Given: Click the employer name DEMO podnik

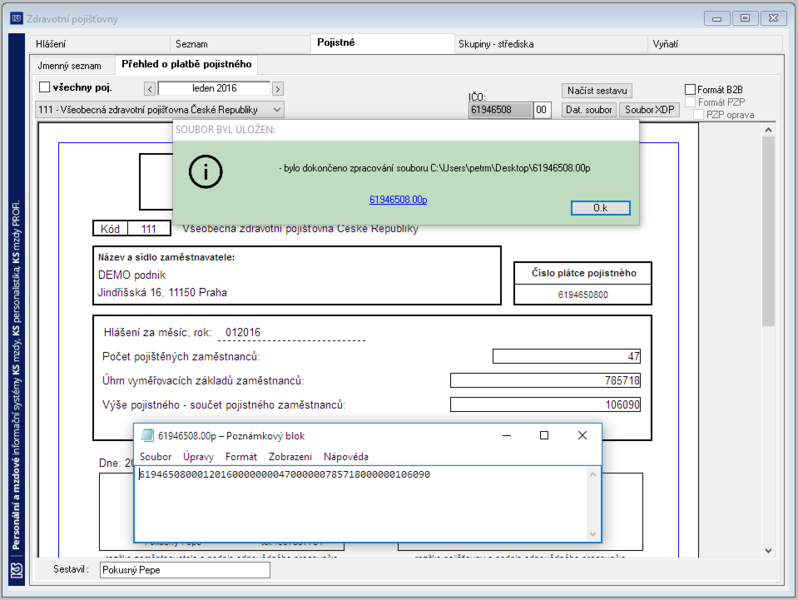Looking at the screenshot, I should coord(132,275).
